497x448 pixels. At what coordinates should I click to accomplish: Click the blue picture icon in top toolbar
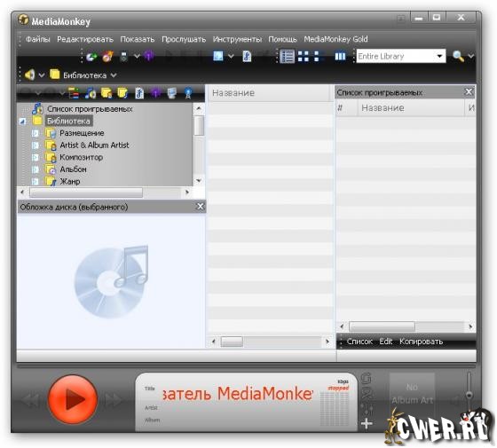coord(218,56)
